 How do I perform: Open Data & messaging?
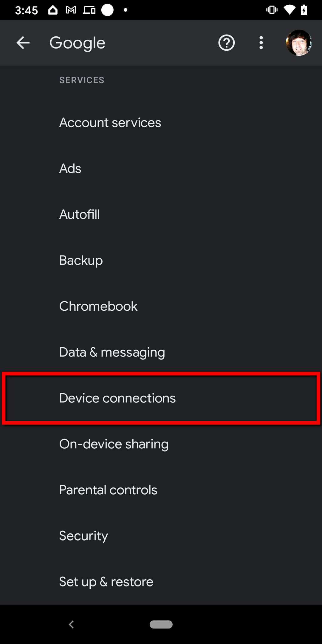click(112, 352)
